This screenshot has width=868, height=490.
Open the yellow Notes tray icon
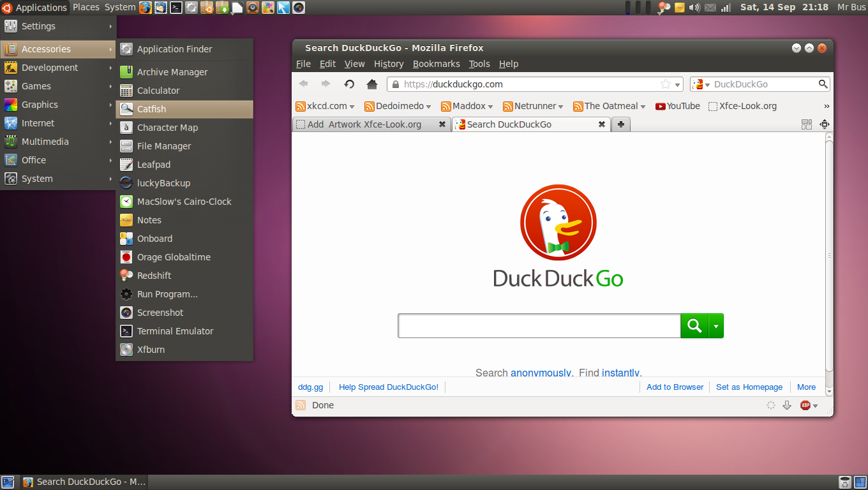[x=680, y=8]
